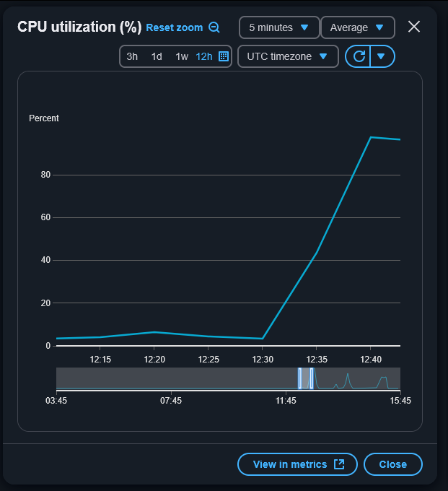Image resolution: width=448 pixels, height=491 pixels.
Task: Switch to the 12h time range
Action: pos(204,56)
